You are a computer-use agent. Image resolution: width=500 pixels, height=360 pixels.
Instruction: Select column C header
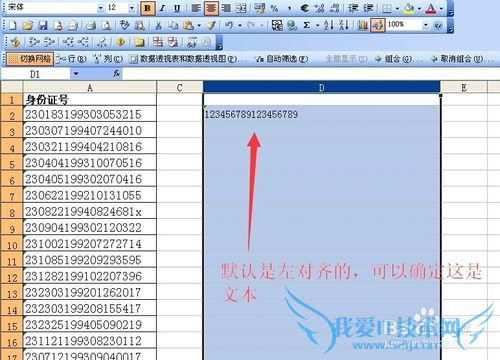point(180,88)
